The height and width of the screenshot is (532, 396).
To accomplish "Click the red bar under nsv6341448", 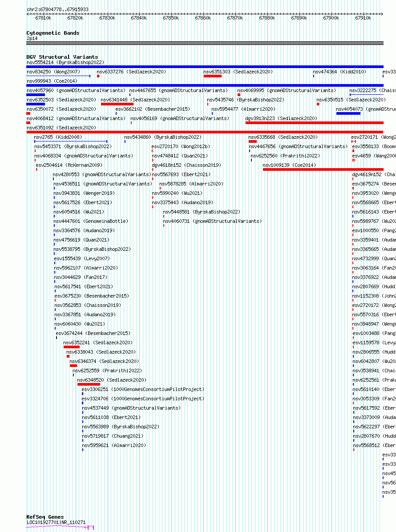I will pos(117,104).
